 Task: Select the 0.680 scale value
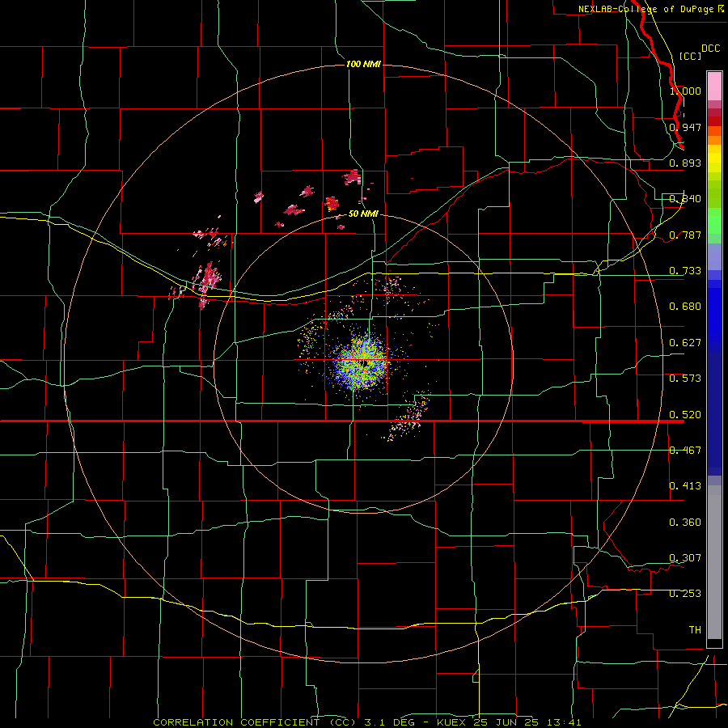tap(685, 306)
